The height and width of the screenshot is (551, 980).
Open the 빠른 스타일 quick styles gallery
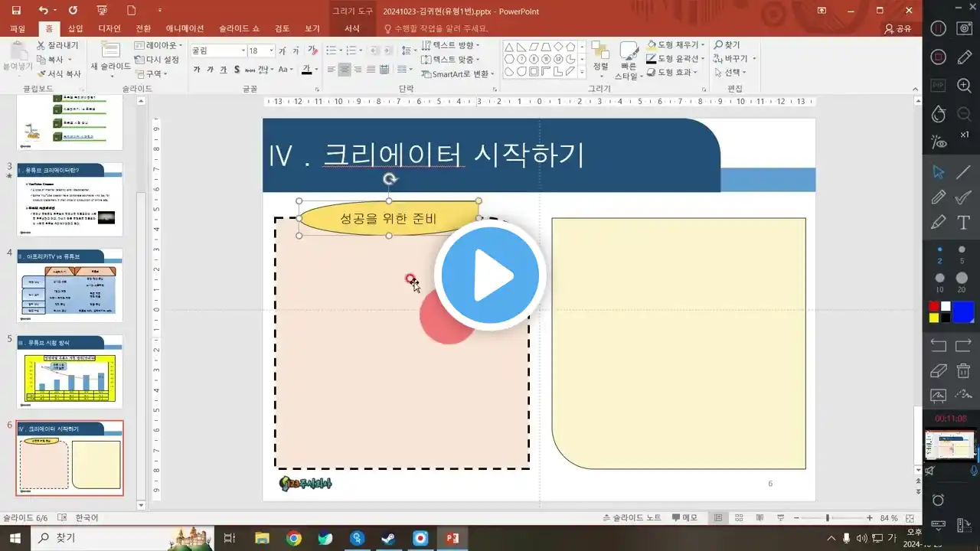627,60
